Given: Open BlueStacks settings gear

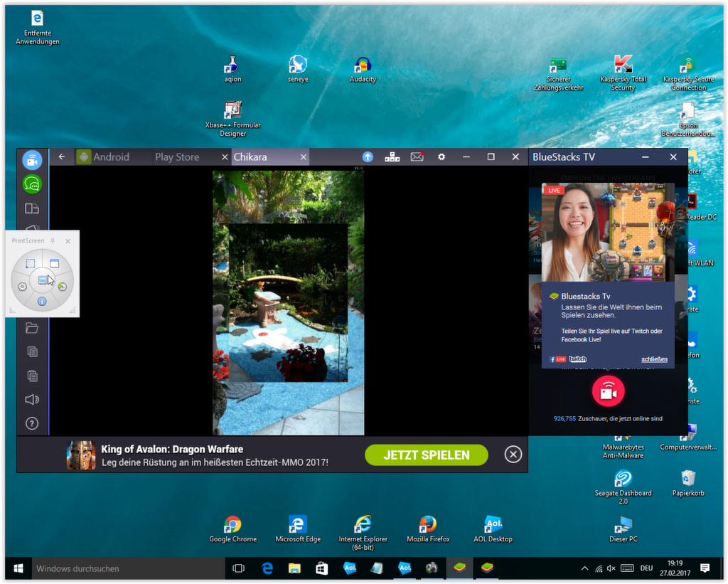Looking at the screenshot, I should point(441,156).
